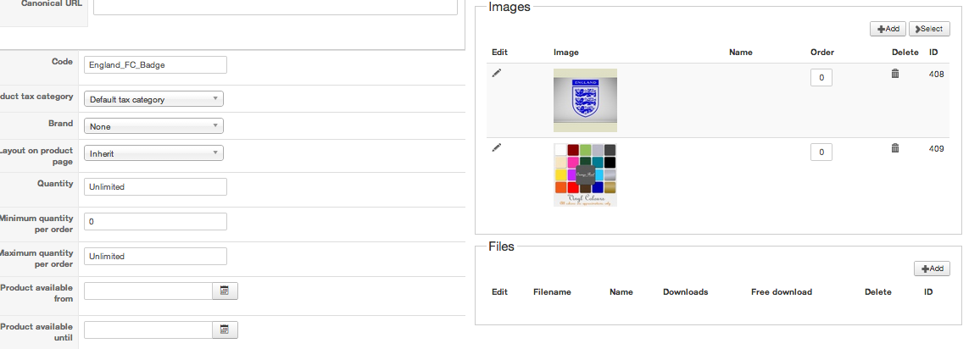Edit the vinyl colours image with pencil icon
This screenshot has height=349, width=980.
point(496,148)
